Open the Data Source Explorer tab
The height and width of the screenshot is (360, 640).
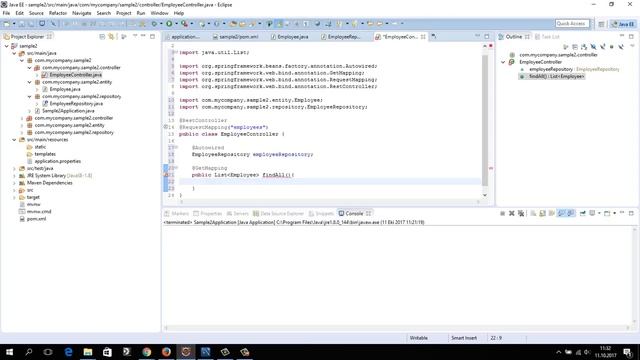[278, 213]
